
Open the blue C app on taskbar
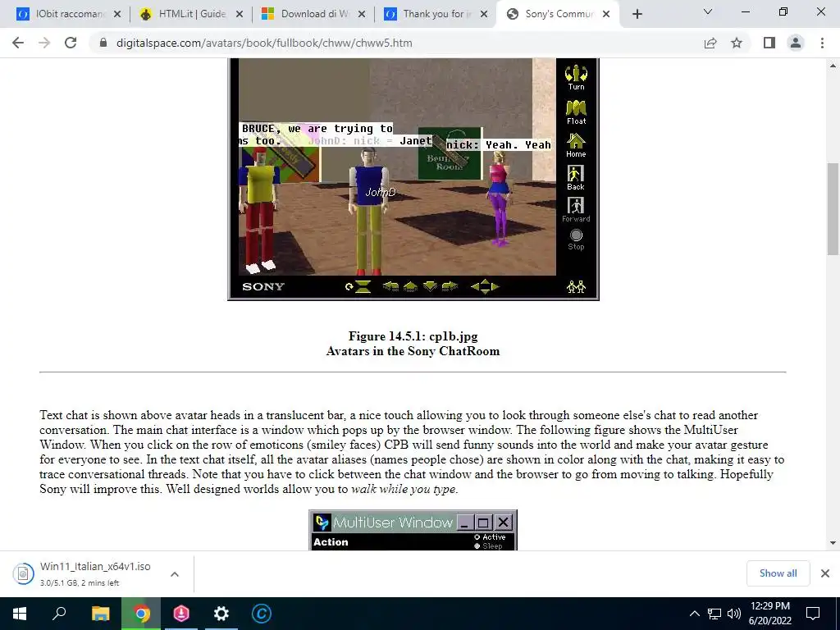(x=262, y=614)
